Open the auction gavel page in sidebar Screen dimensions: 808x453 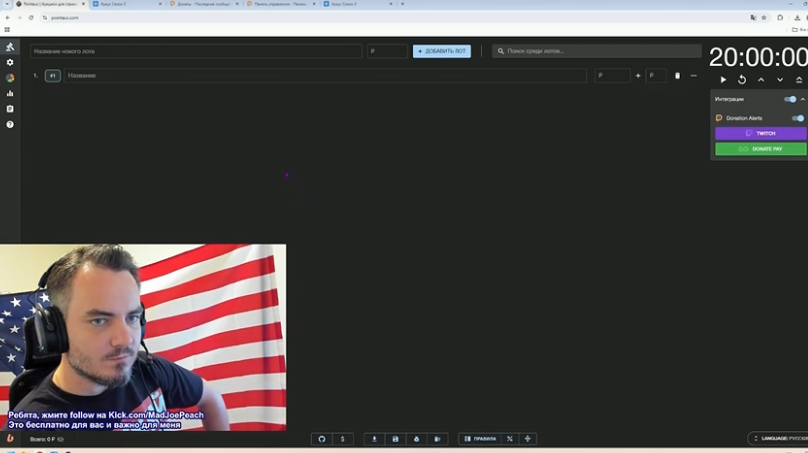(x=10, y=47)
